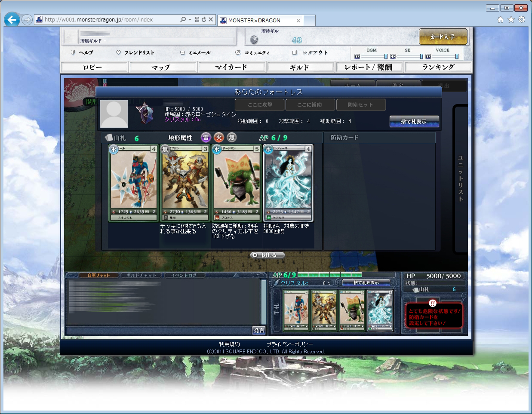
Task: Switch to 自軍チャット chat tab
Action: coord(98,275)
